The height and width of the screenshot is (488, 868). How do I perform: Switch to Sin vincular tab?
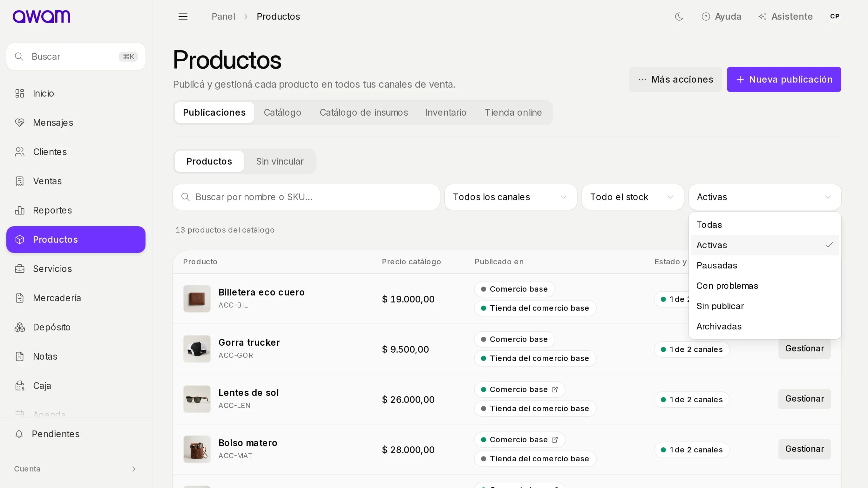280,161
